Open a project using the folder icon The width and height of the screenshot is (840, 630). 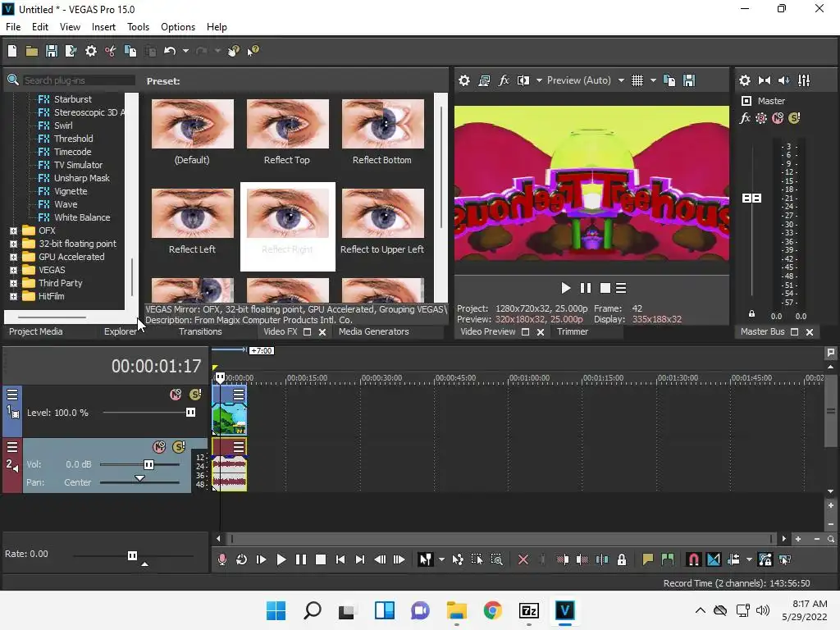[32, 51]
